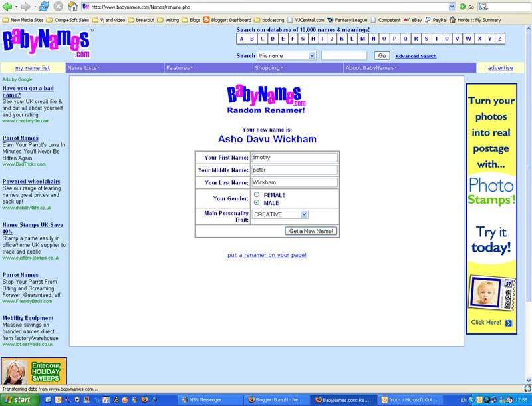Viewport: 532px width, 406px height.
Task: Open the browser Home page icon
Action: (x=72, y=7)
